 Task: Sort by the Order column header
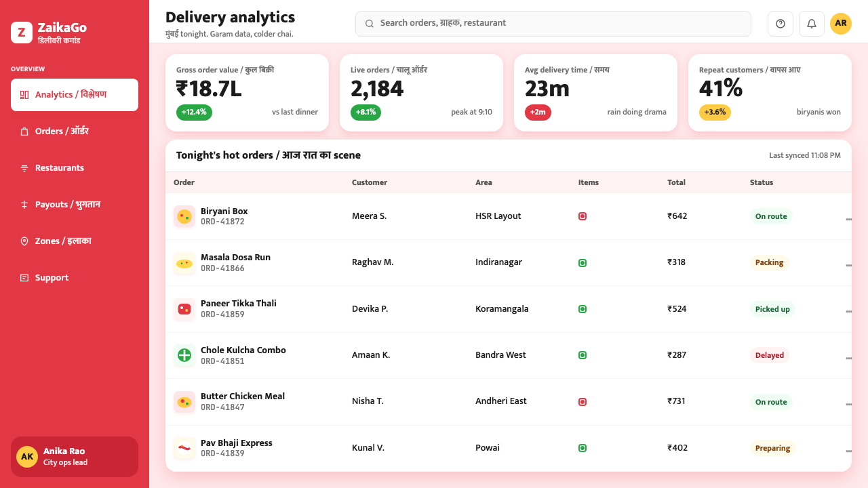click(x=184, y=182)
